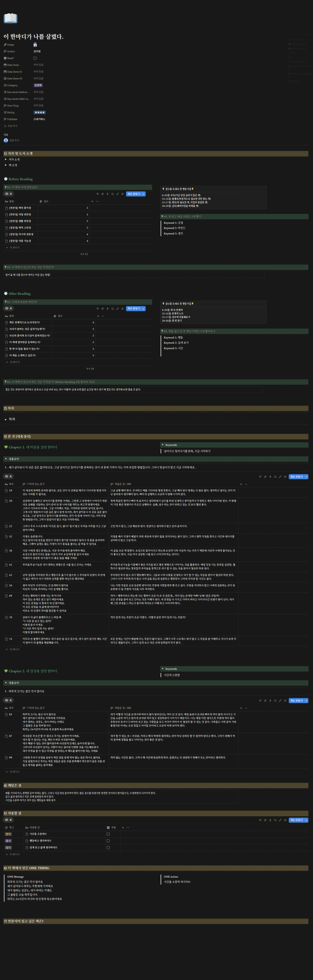Open view settings icon in Before Reading table

(x=122, y=194)
